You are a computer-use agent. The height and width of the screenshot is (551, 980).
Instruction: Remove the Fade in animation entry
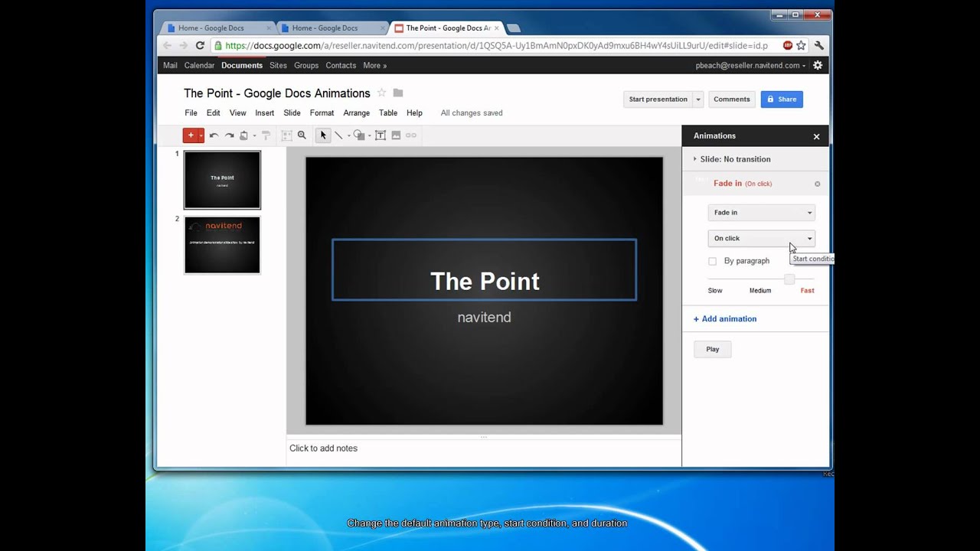[x=817, y=184]
